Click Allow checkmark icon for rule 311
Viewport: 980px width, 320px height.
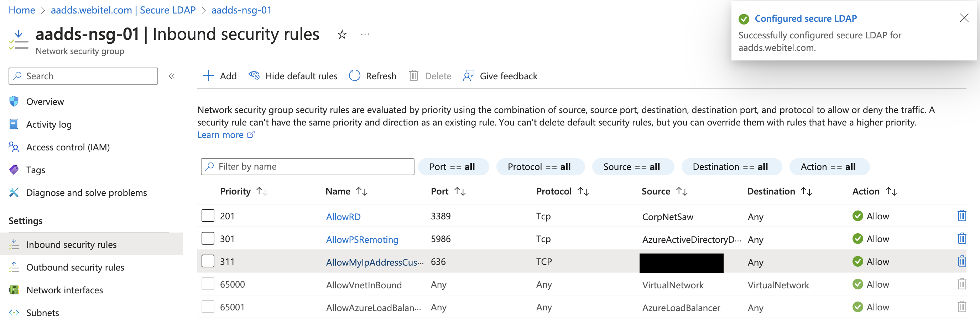click(x=857, y=261)
